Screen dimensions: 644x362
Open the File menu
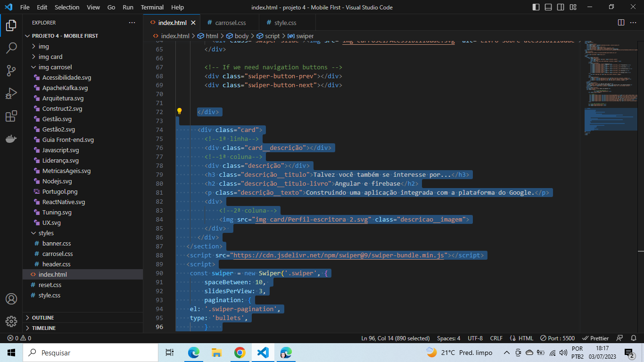coord(25,7)
